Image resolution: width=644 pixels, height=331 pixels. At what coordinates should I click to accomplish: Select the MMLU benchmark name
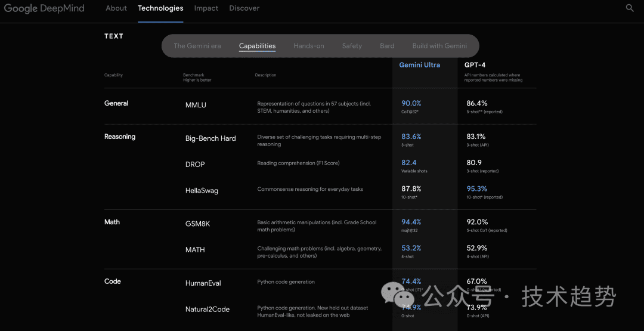tap(196, 105)
